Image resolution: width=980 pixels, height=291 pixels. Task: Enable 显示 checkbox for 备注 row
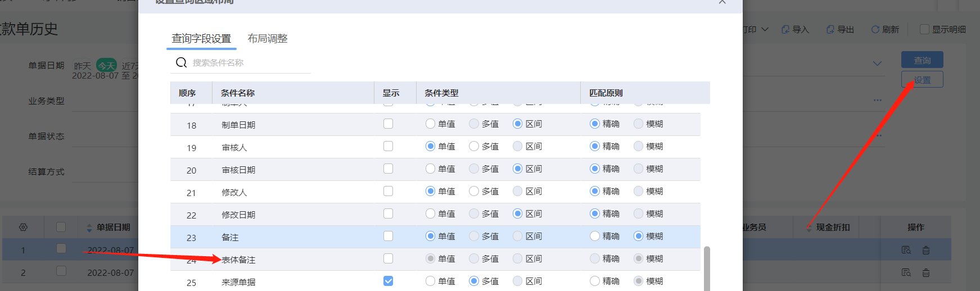click(388, 236)
